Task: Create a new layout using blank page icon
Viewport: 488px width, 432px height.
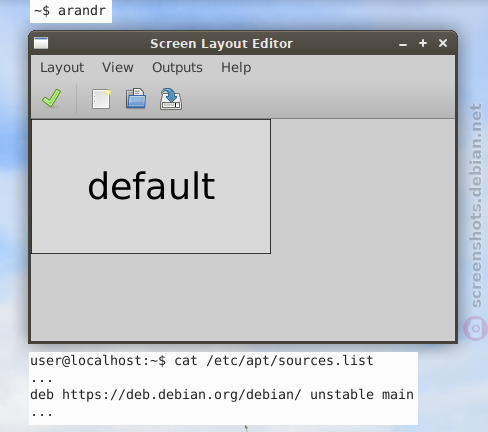Action: click(101, 99)
